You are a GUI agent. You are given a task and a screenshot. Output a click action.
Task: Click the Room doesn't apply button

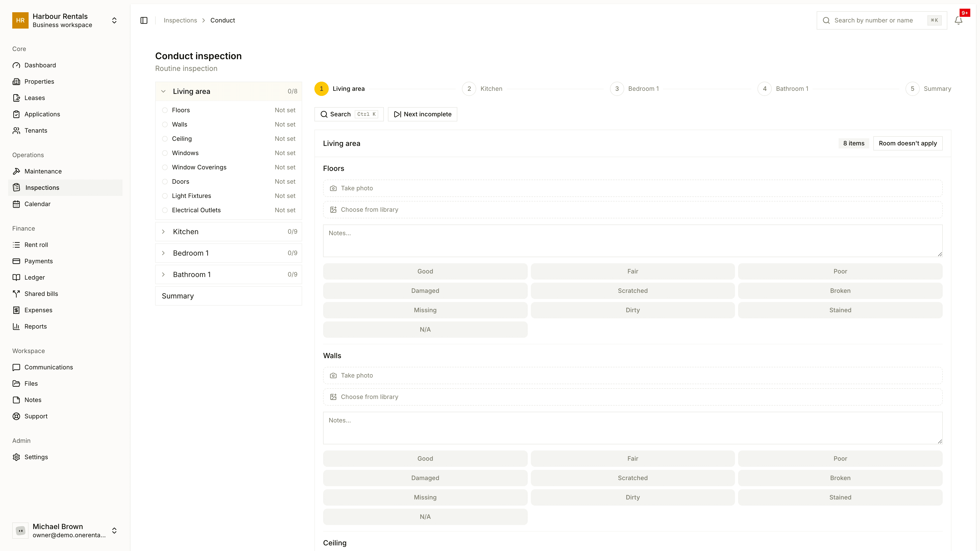pos(908,143)
